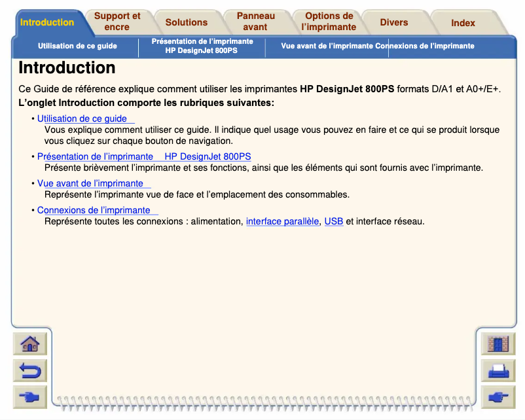This screenshot has width=525, height=420.
Task: Open the interface parallèle hyperlink
Action: [x=282, y=222]
